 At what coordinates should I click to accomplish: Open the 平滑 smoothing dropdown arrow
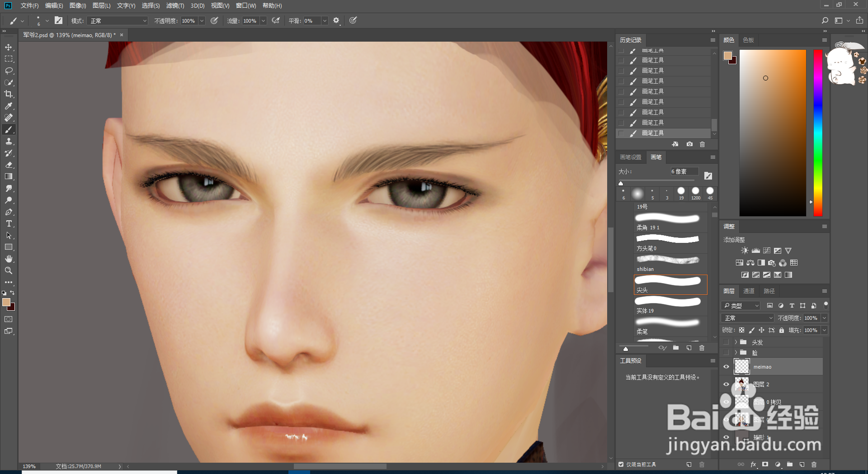pos(325,21)
